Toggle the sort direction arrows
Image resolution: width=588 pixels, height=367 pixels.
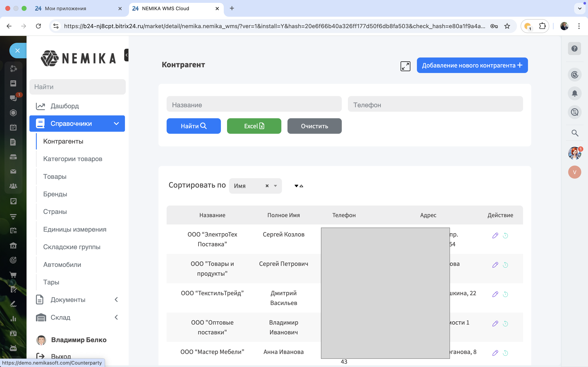[299, 186]
